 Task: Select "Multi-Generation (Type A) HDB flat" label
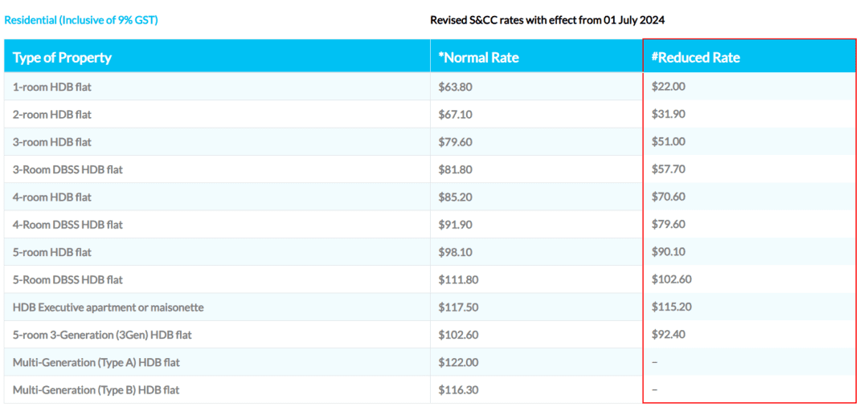(96, 362)
